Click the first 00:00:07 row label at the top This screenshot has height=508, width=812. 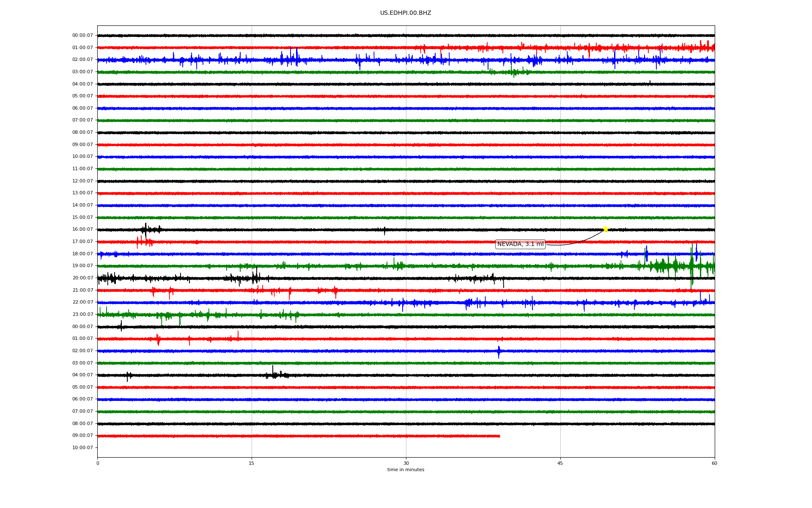click(82, 36)
